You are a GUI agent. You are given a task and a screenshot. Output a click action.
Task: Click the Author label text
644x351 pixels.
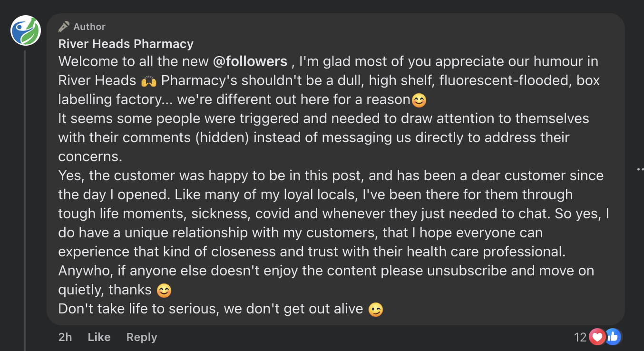coord(89,27)
